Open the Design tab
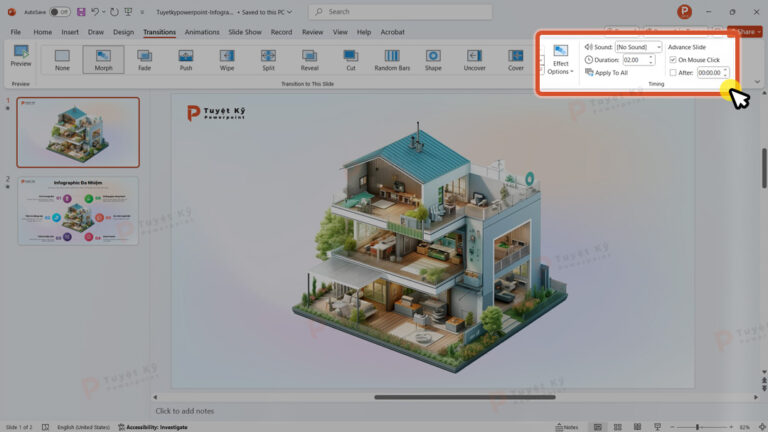The width and height of the screenshot is (768, 432). coord(123,32)
